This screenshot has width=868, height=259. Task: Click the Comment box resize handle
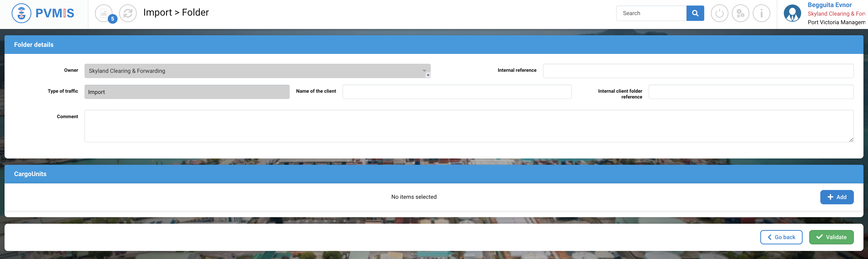point(851,140)
